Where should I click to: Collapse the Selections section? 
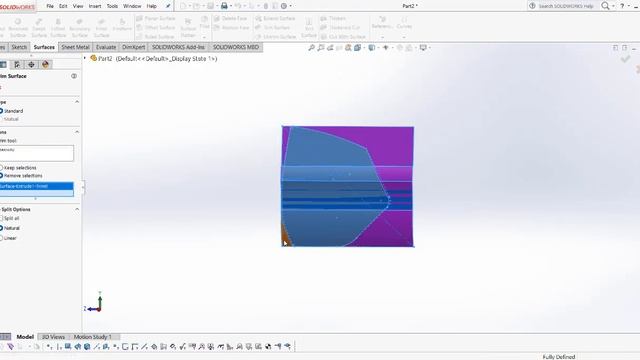[77, 132]
